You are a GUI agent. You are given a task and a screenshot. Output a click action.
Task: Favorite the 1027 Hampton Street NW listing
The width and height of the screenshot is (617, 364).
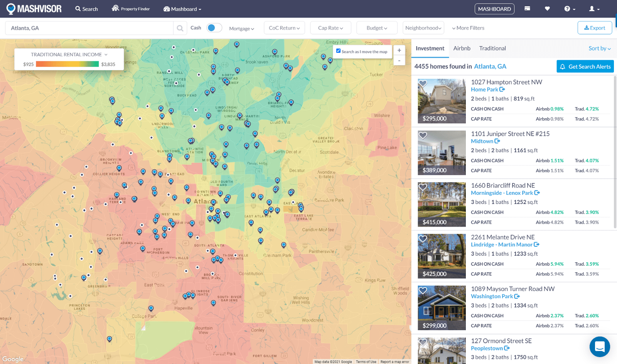pos(423,84)
